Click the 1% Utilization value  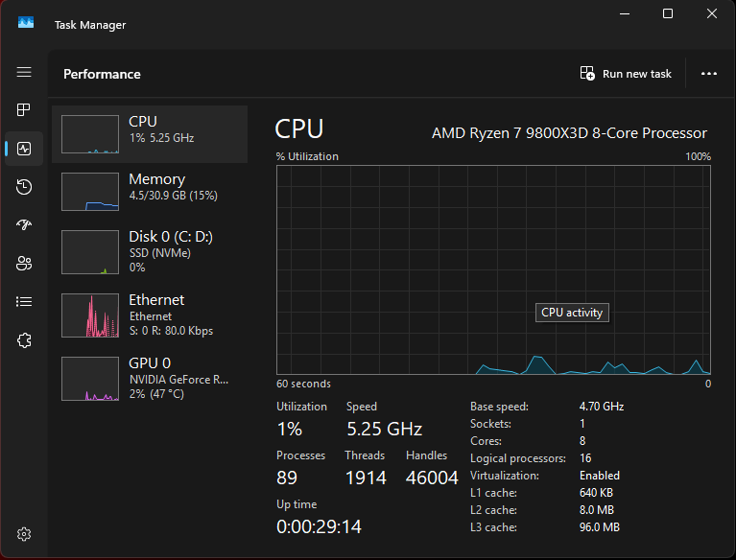coord(290,430)
